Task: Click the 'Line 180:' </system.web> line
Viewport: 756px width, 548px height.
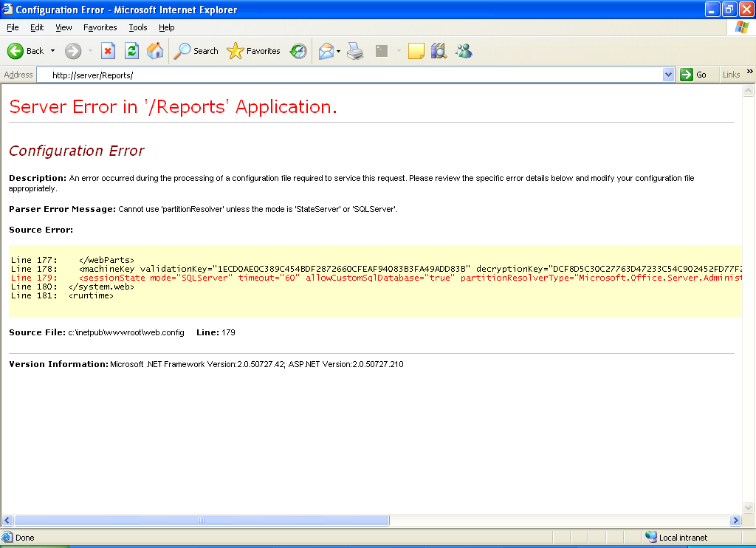Action: coord(72,287)
